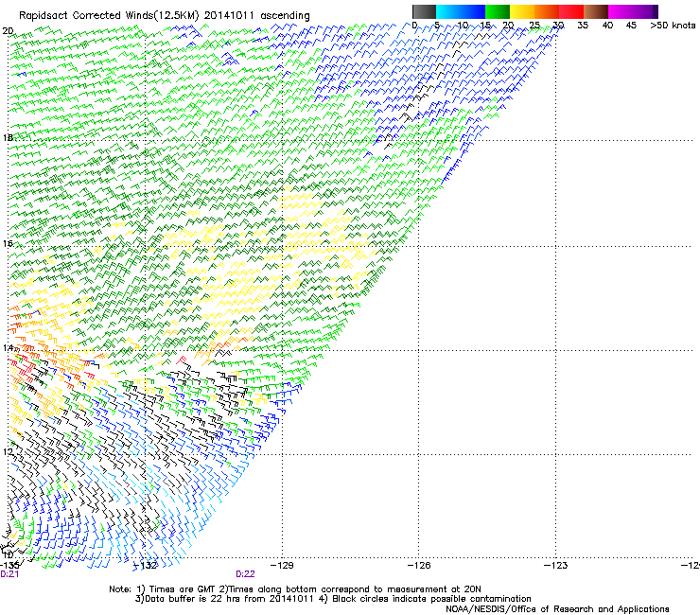Screen dimensions: 700x615
Task: Click legend tick label '45'
Action: click(x=631, y=25)
